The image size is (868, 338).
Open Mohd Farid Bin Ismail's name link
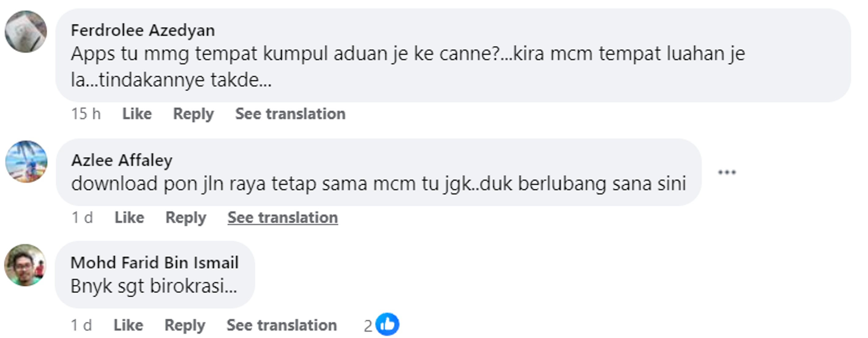154,262
